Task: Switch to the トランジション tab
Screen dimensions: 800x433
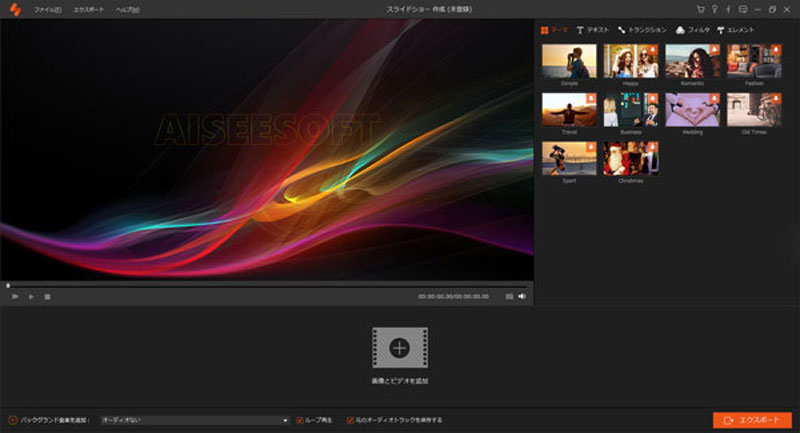Action: tap(642, 30)
